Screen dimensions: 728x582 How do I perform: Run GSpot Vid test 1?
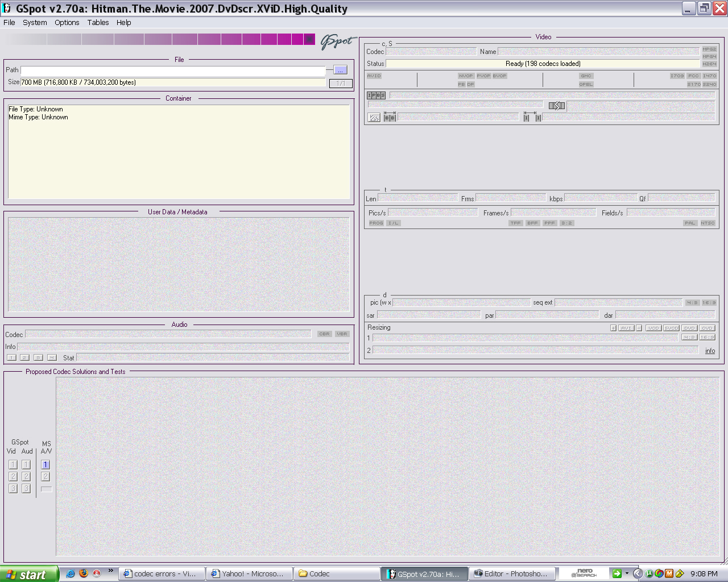[13, 465]
